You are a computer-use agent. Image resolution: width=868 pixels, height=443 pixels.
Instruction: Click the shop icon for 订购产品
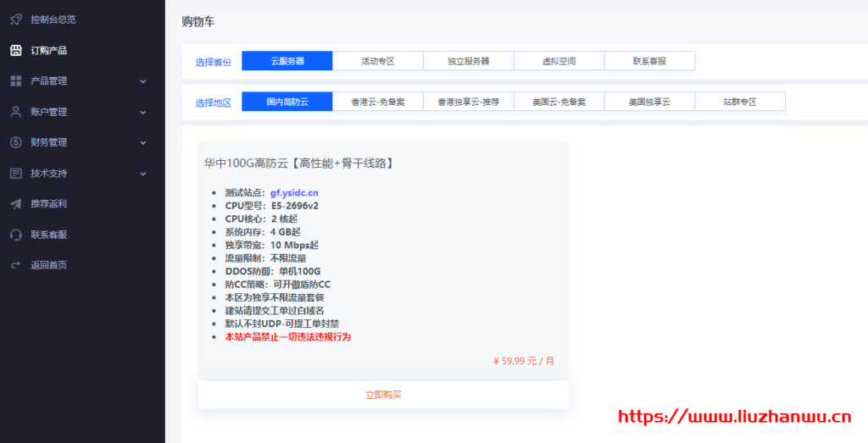15,50
